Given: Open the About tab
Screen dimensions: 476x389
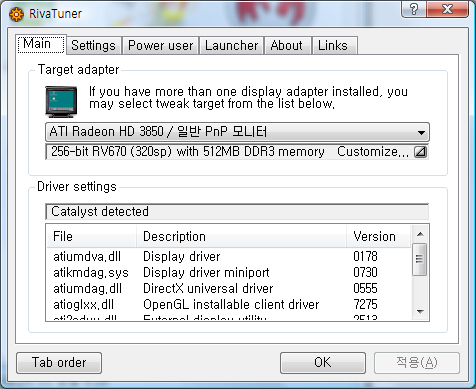Looking at the screenshot, I should pos(287,45).
